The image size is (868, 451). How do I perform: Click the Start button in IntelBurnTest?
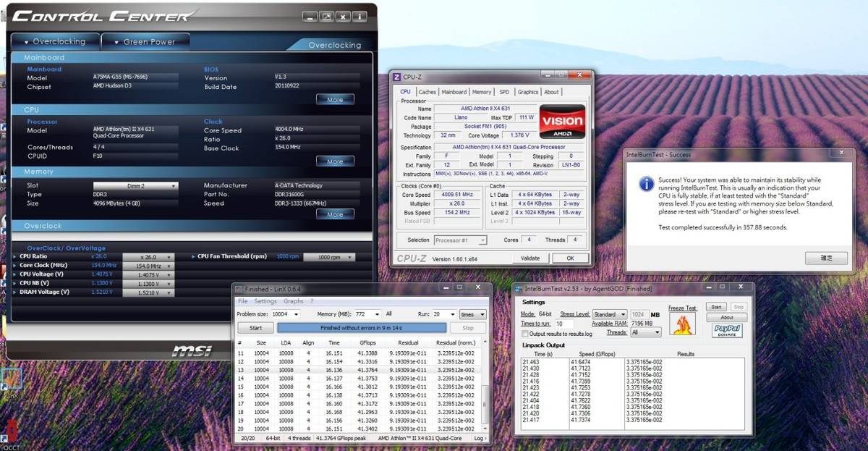[715, 307]
